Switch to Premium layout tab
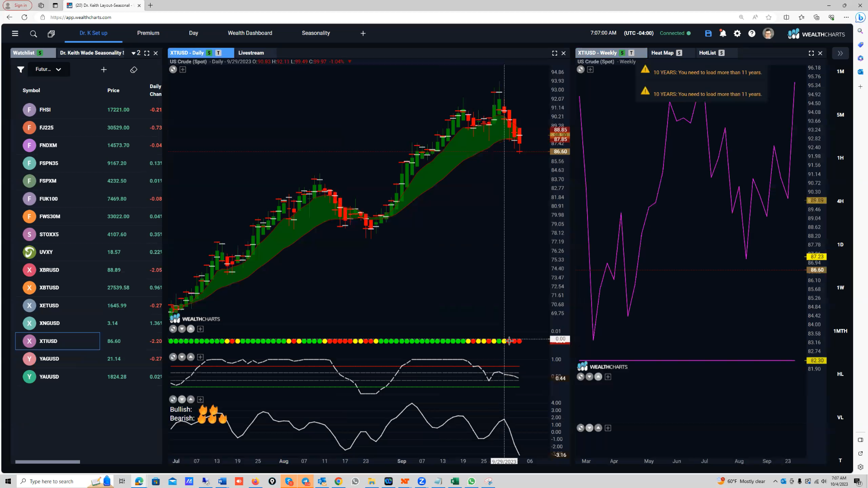This screenshot has width=868, height=488. point(148,33)
